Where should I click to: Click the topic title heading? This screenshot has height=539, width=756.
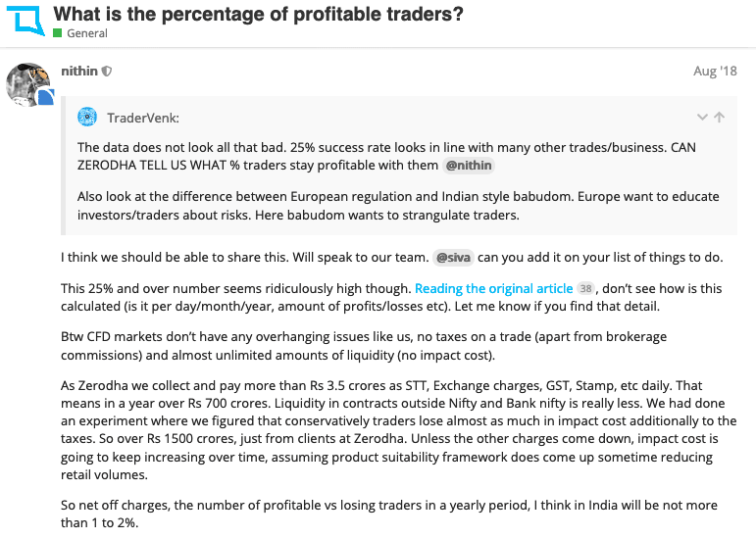[x=258, y=14]
